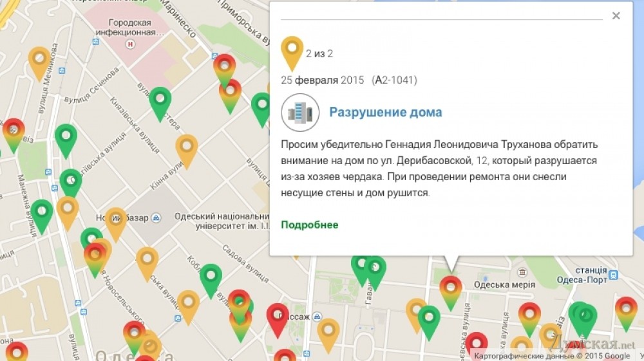Click the building icon in popup
Screen dimensions: 644x361
[x=300, y=113]
